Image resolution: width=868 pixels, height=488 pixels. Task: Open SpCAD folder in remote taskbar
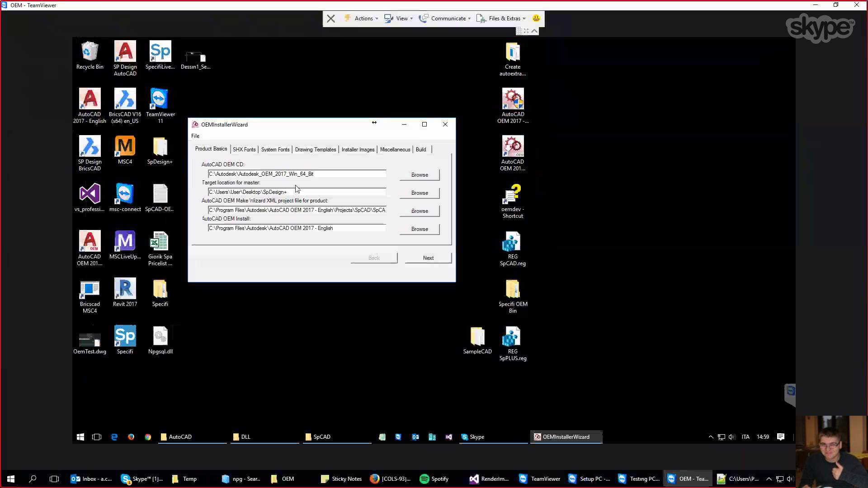tap(337, 437)
